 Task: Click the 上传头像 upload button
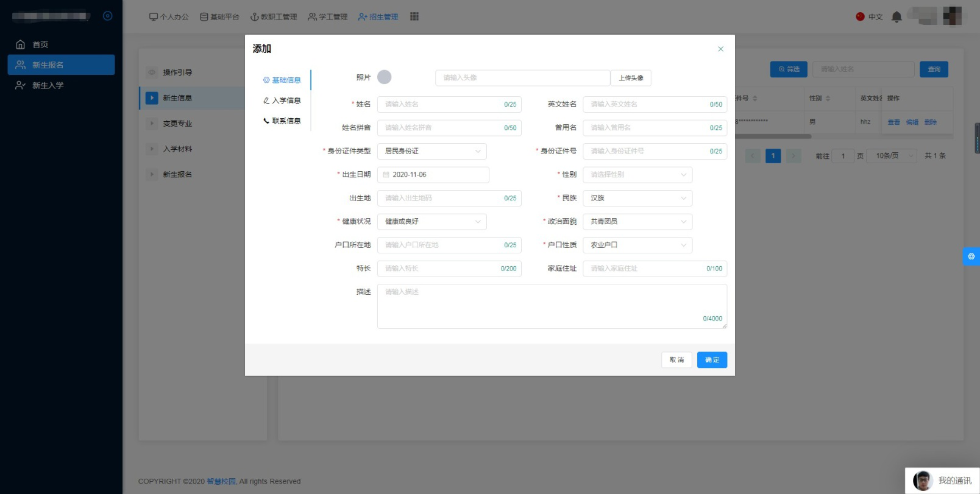[x=631, y=78]
